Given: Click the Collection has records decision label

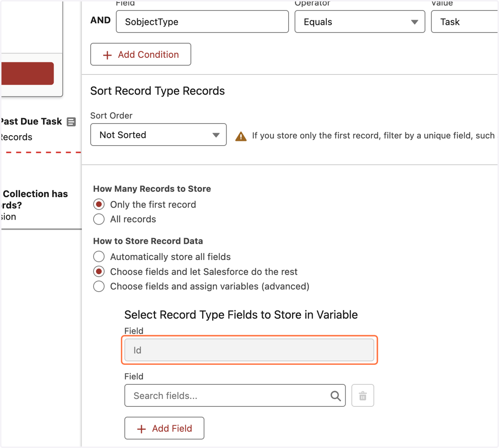Looking at the screenshot, I should pos(34,199).
